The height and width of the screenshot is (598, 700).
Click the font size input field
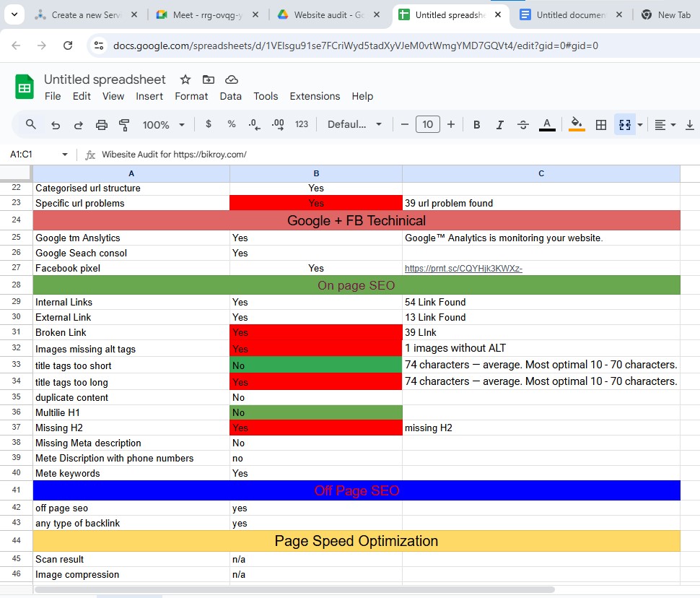(x=427, y=125)
